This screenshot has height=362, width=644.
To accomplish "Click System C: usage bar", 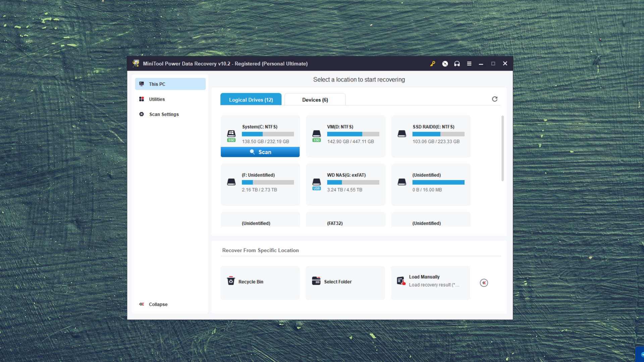I will [x=268, y=134].
